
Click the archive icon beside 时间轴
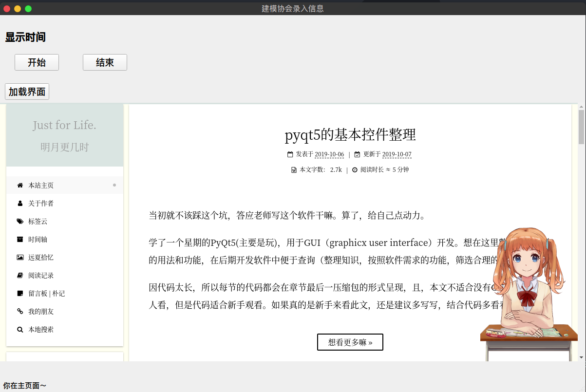click(20, 240)
